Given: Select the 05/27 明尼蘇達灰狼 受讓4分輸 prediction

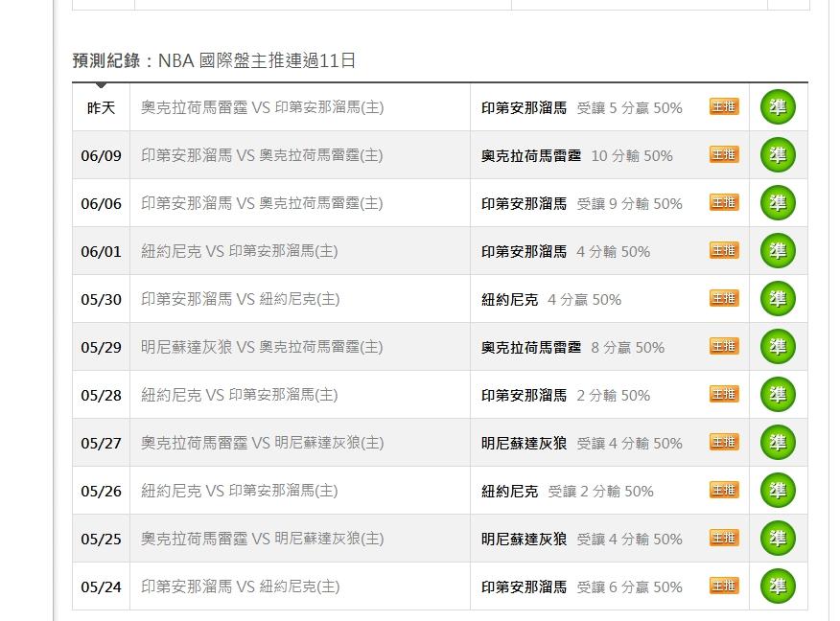Looking at the screenshot, I should pos(582,444).
